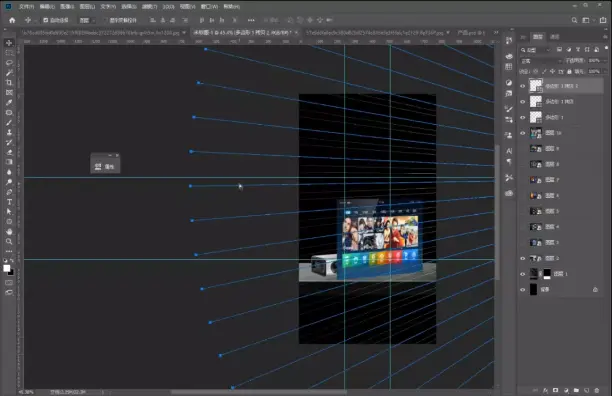
Task: Open the layer fill dropdown arrow
Action: [x=605, y=71]
